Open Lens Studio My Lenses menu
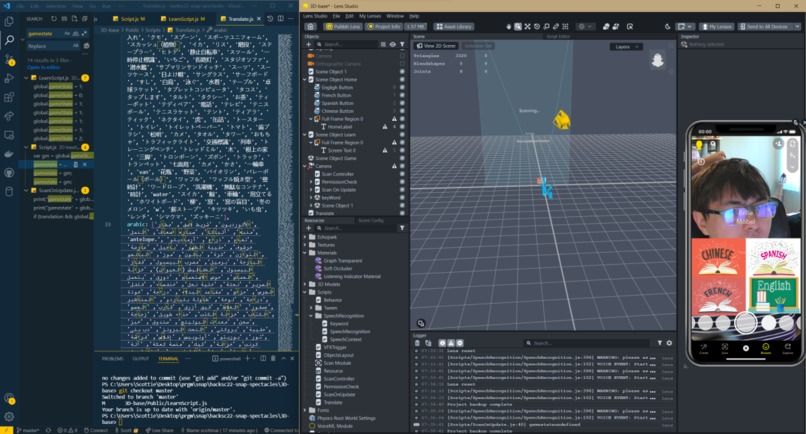The height and width of the screenshot is (434, 806). coord(370,16)
